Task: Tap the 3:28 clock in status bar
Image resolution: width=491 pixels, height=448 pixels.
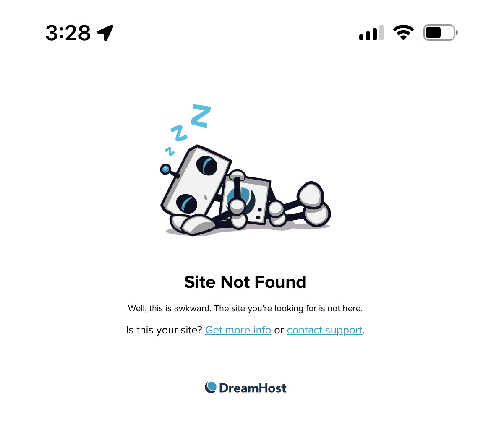Action: coord(68,33)
